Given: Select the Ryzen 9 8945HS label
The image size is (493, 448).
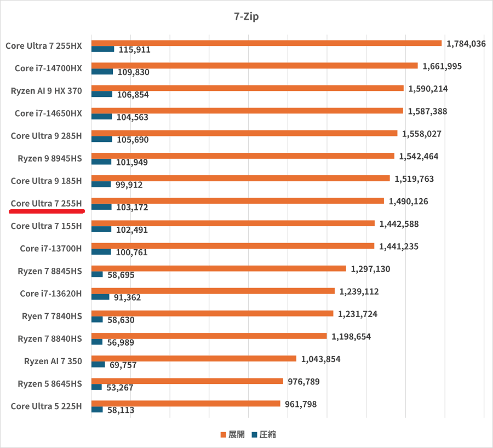Looking at the screenshot, I should (49, 158).
